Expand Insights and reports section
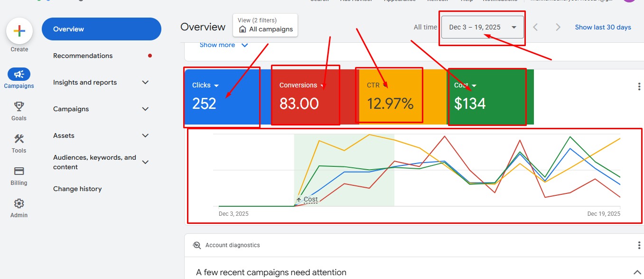Viewport: 644px width, 279px height. pos(145,83)
